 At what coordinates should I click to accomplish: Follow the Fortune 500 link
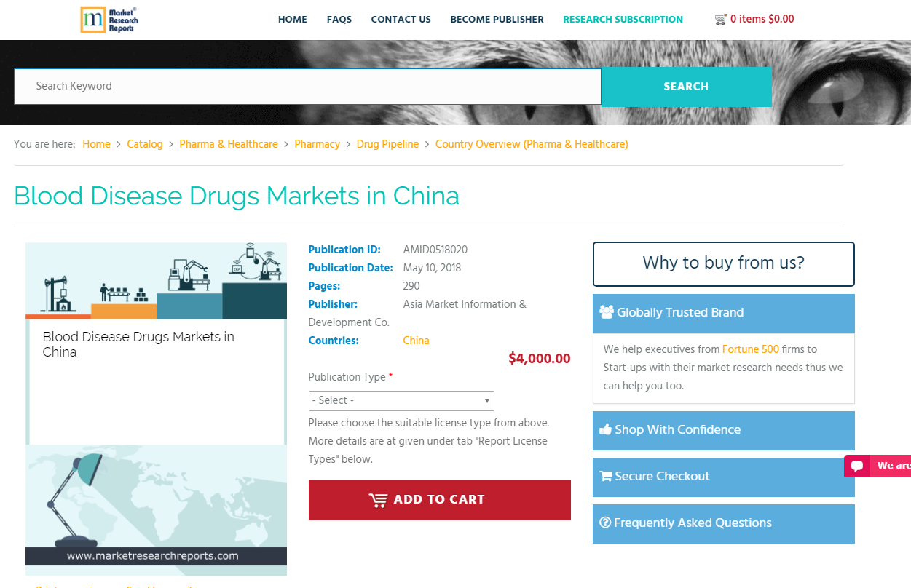[x=751, y=349]
